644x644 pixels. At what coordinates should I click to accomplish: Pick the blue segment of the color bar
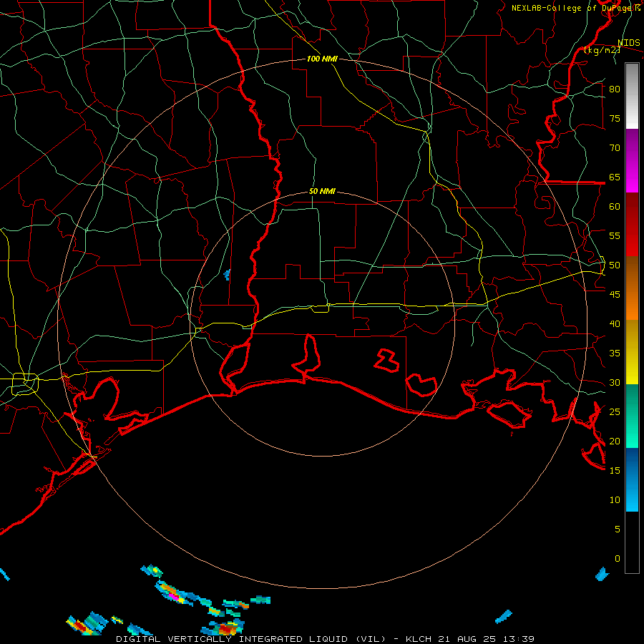(x=632, y=479)
